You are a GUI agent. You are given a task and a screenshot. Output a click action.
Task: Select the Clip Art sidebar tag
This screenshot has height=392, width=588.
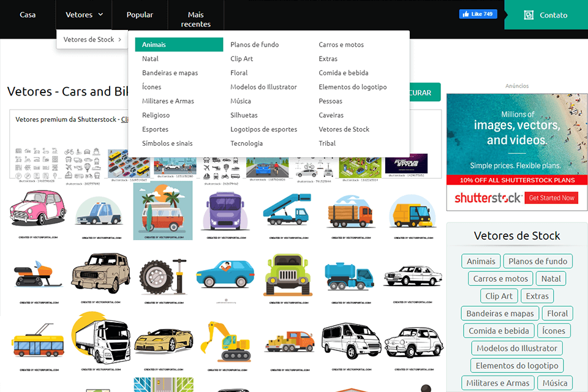[x=499, y=295]
